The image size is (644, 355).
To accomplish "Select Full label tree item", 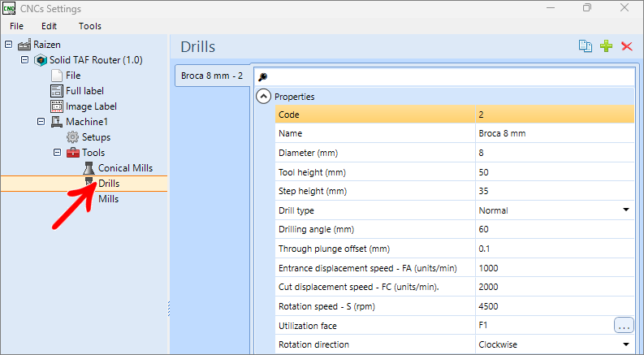I will coord(84,91).
